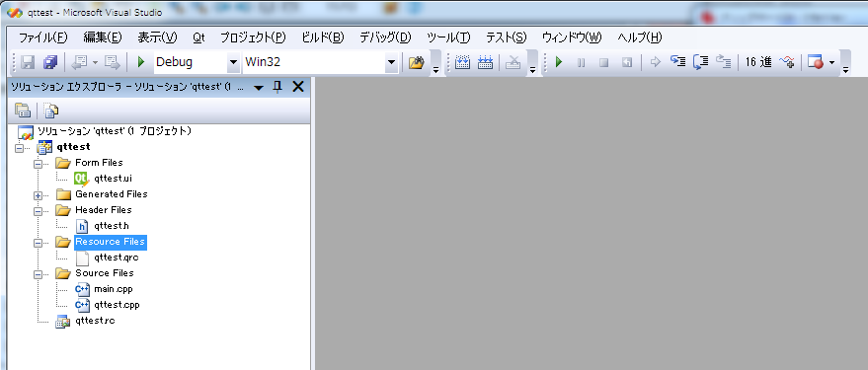868x370 pixels.
Task: Click the Save file toolbar icon
Action: coord(28,62)
